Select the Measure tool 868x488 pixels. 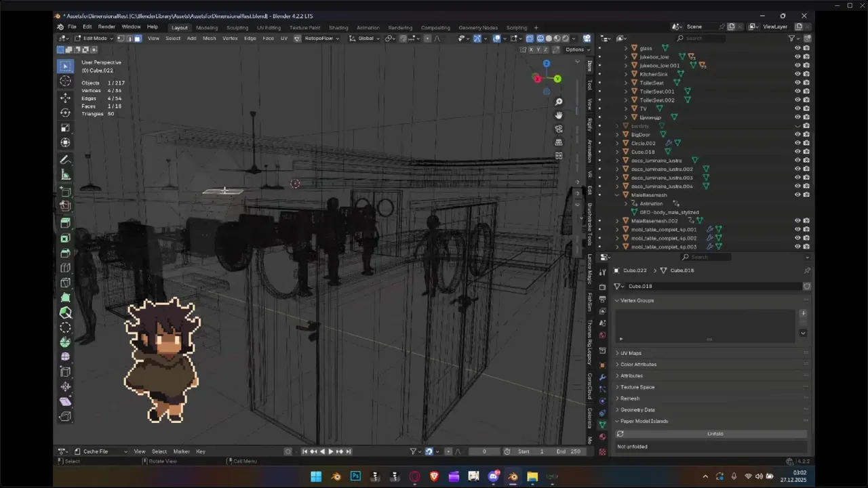tap(65, 175)
